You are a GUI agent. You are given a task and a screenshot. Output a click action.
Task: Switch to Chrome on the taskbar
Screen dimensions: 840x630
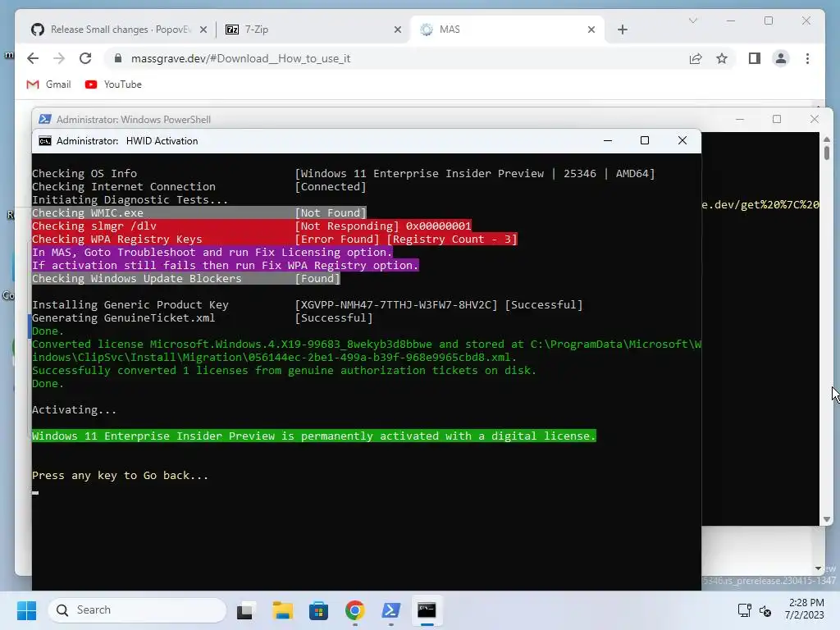pyautogui.click(x=354, y=610)
